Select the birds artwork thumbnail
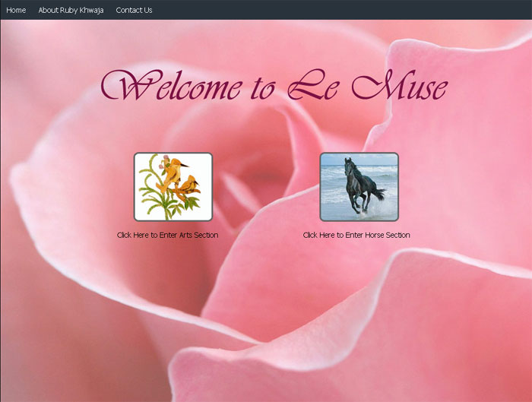 [173, 187]
